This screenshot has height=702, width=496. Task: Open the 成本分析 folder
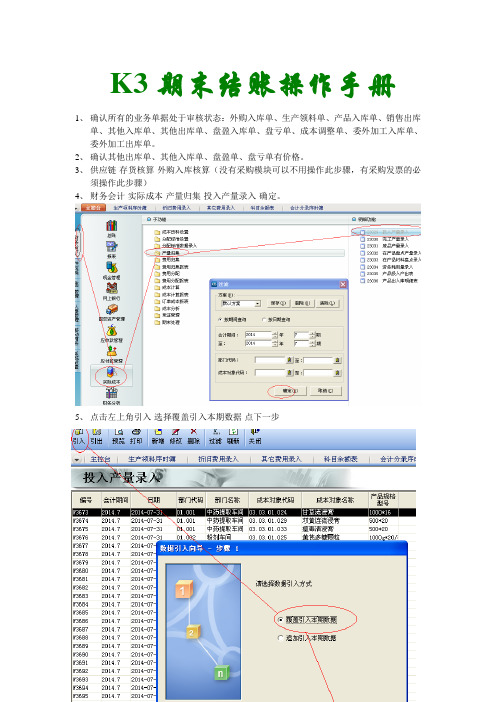[x=167, y=308]
